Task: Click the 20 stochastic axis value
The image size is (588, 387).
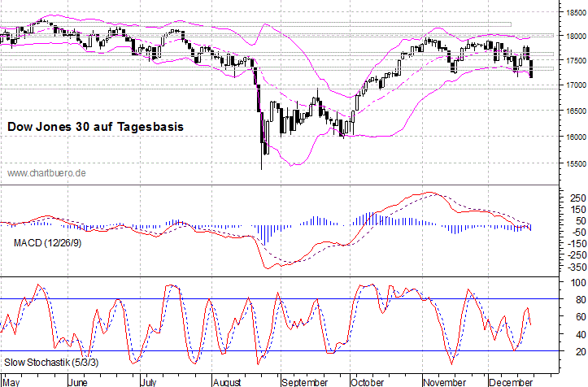Action: click(x=581, y=352)
